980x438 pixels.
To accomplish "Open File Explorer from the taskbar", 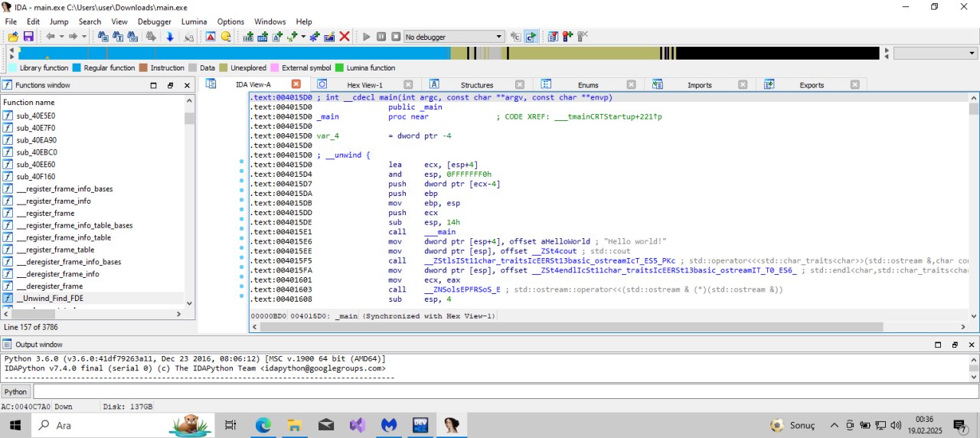I will tap(294, 425).
